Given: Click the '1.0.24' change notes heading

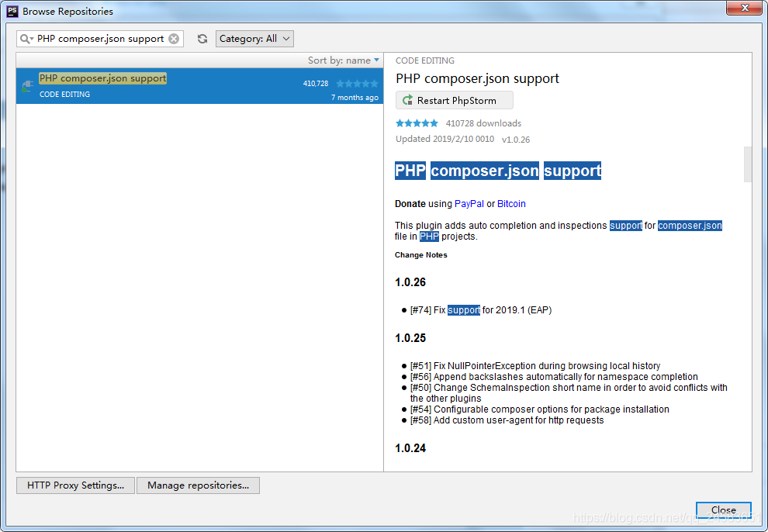Looking at the screenshot, I should [410, 448].
